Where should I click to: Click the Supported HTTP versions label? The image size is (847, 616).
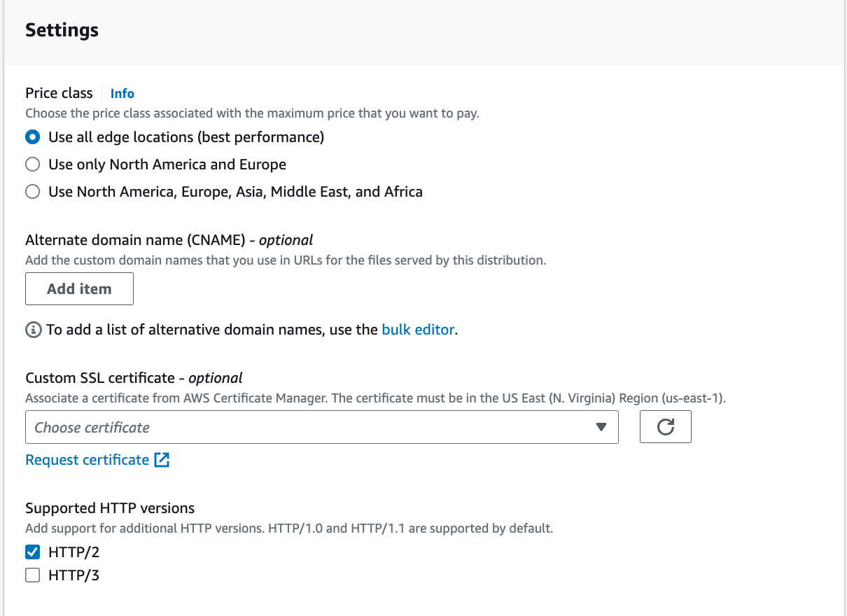pos(110,508)
